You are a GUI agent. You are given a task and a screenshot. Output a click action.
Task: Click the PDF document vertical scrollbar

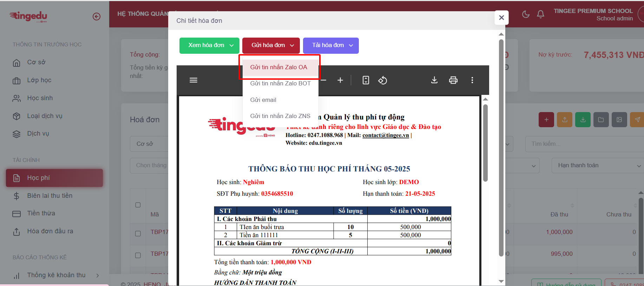485,143
